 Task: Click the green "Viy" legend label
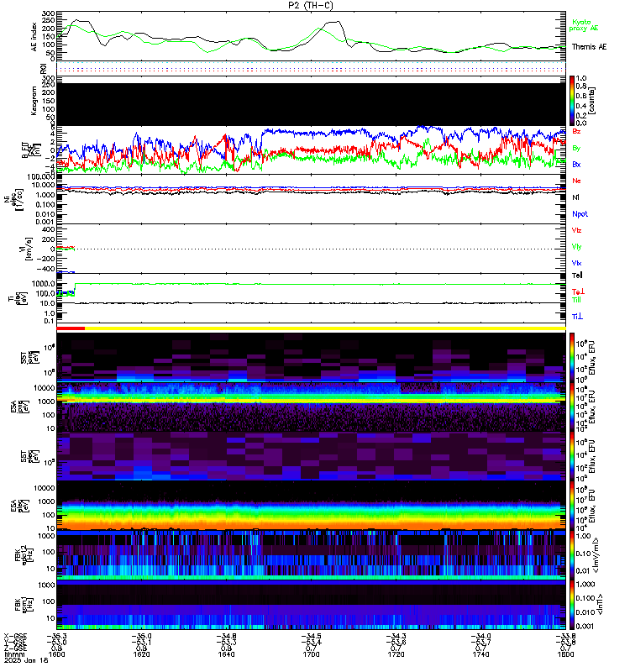coord(576,247)
